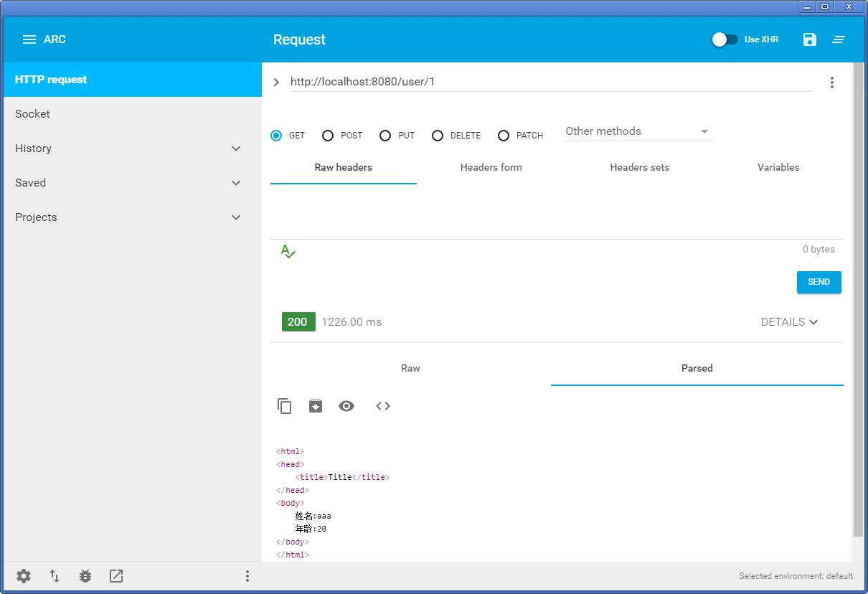Send the request with SEND button
Screen dimensions: 868x594
click(819, 282)
